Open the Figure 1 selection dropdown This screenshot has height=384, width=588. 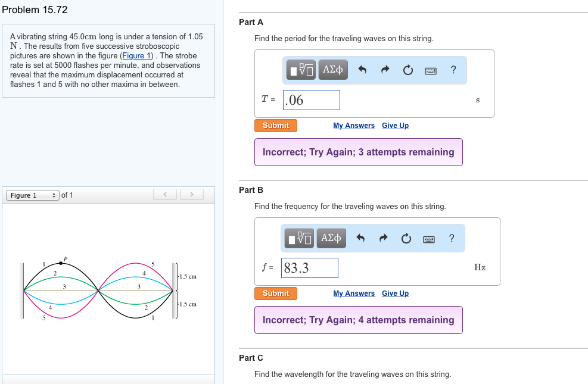(32, 195)
